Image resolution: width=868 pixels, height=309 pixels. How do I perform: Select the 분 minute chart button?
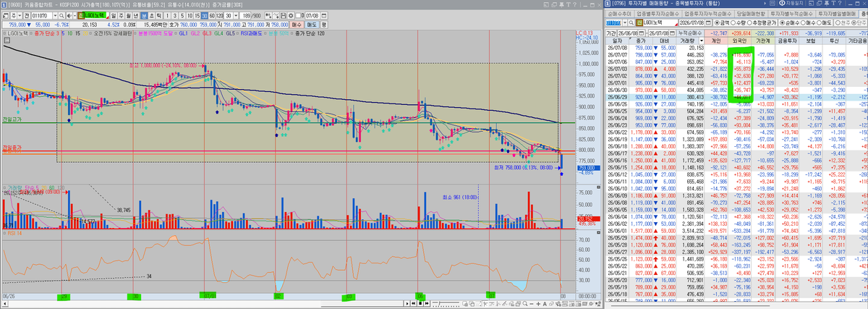point(144,15)
